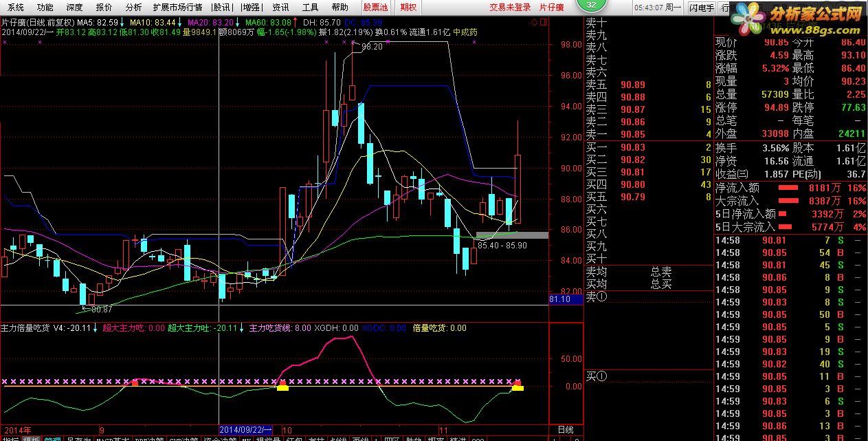Select the 14:59 tick at 90.86 with 13 B
Viewport: 868px width, 441px height.
pos(791,426)
